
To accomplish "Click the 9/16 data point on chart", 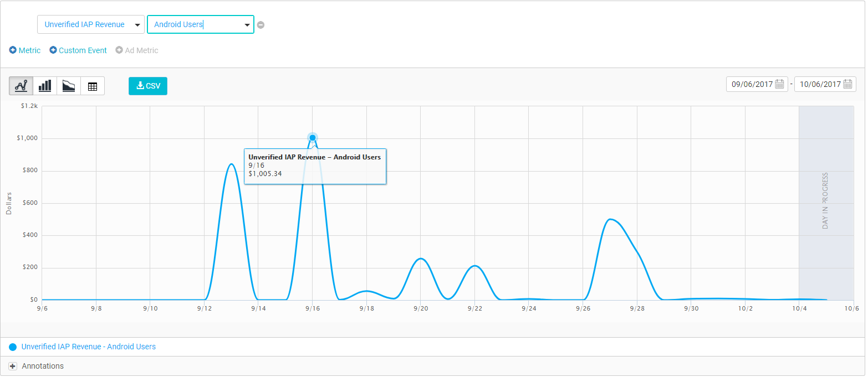I will (x=313, y=138).
